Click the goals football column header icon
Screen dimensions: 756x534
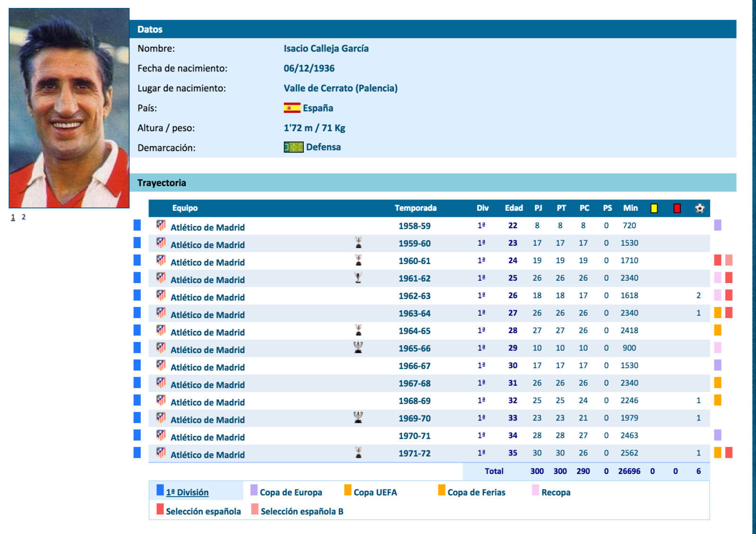(x=700, y=208)
